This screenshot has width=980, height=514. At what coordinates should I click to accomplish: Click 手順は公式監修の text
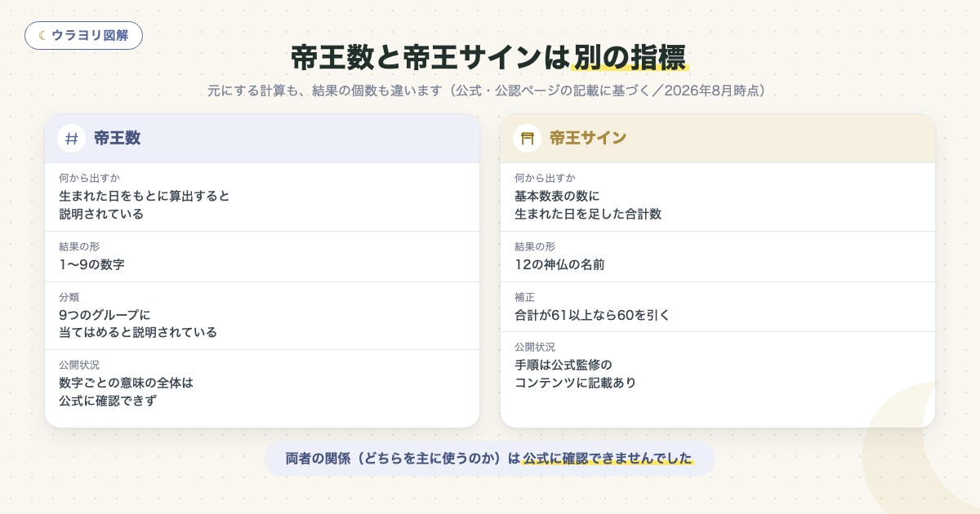click(x=563, y=364)
